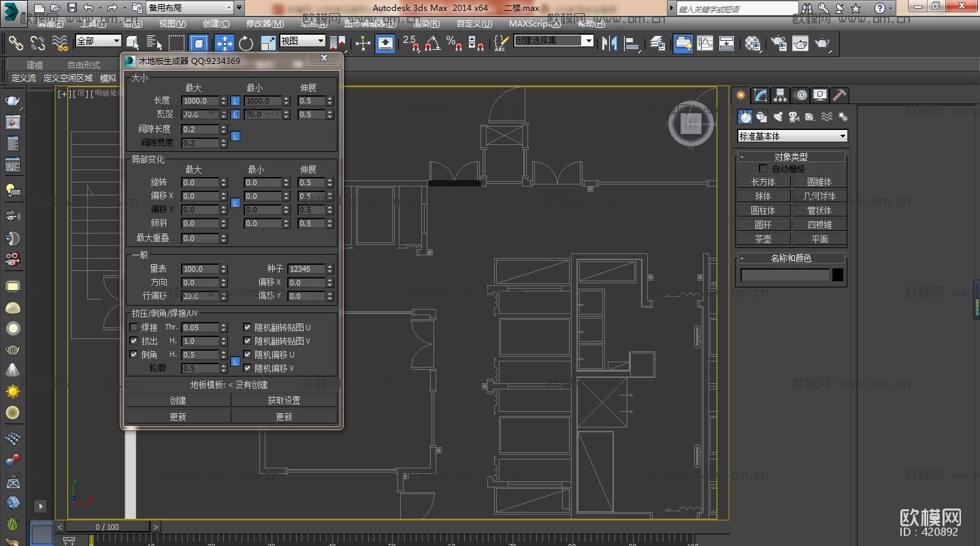Toggle the 随机翻转贴图 U checkbox
This screenshot has height=546, width=980.
click(248, 327)
